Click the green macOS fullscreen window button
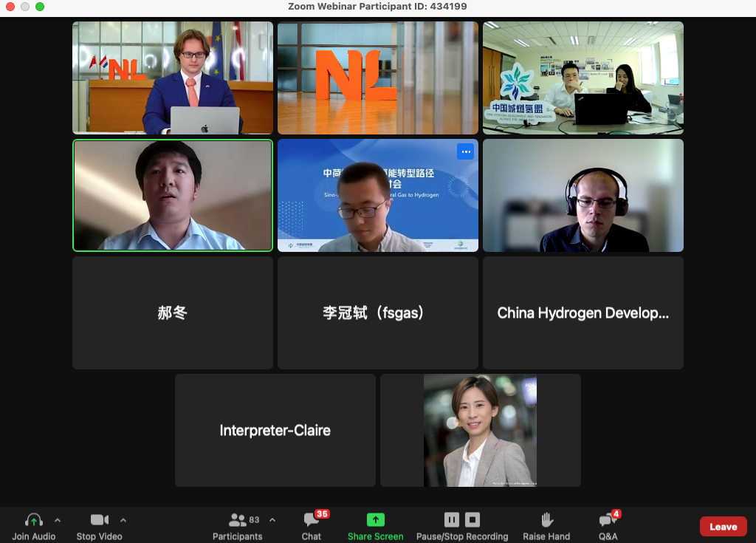 pyautogui.click(x=40, y=7)
